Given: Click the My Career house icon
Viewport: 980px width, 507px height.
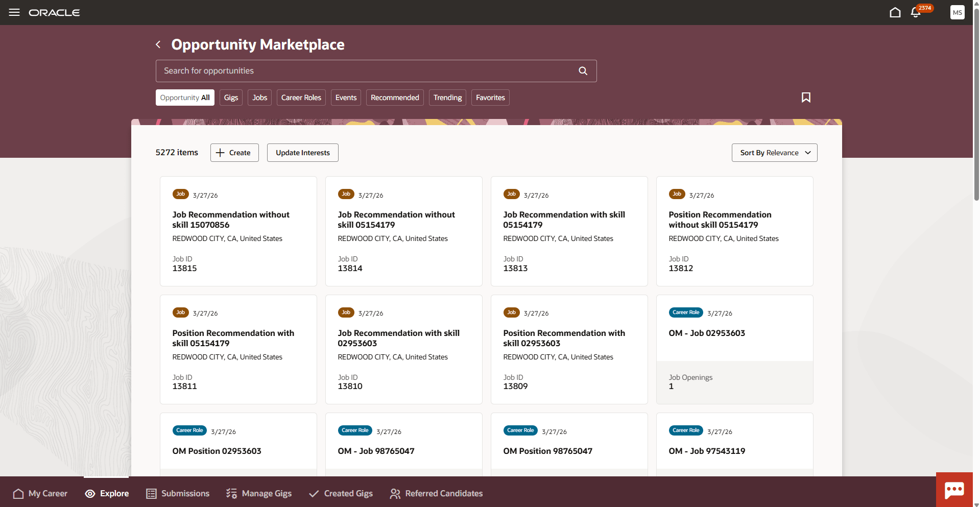Looking at the screenshot, I should (18, 493).
